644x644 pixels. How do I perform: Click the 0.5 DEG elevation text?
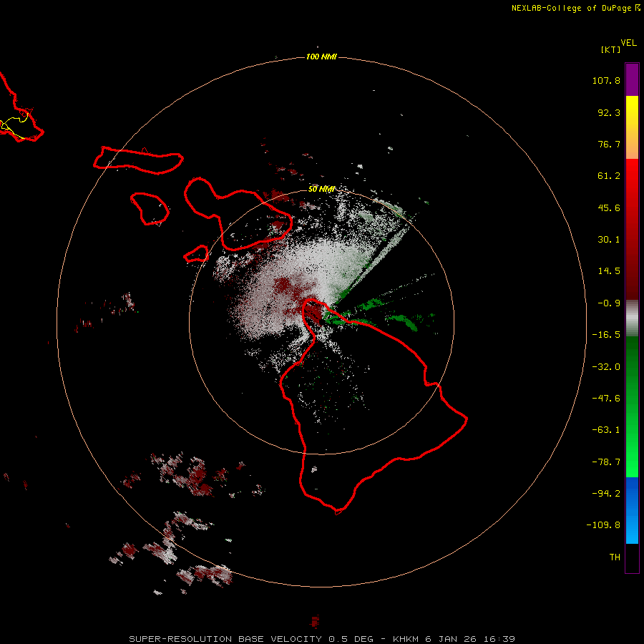click(351, 639)
